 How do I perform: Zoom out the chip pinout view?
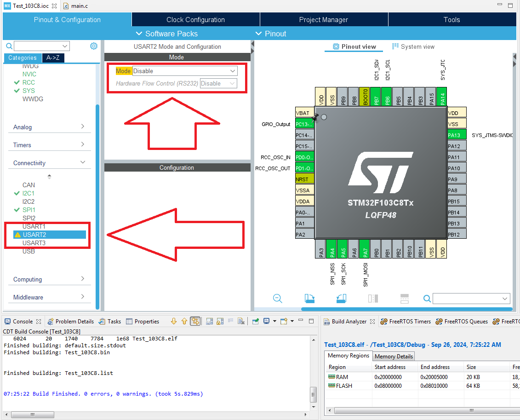[278, 299]
